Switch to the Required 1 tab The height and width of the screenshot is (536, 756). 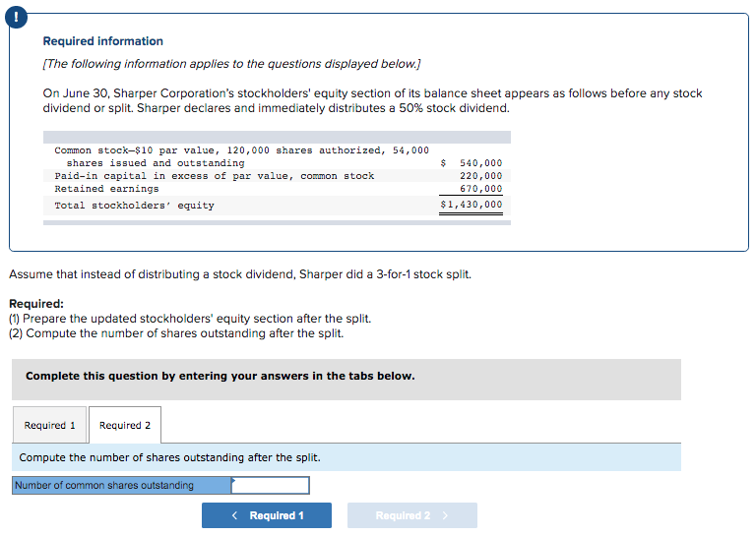click(49, 425)
